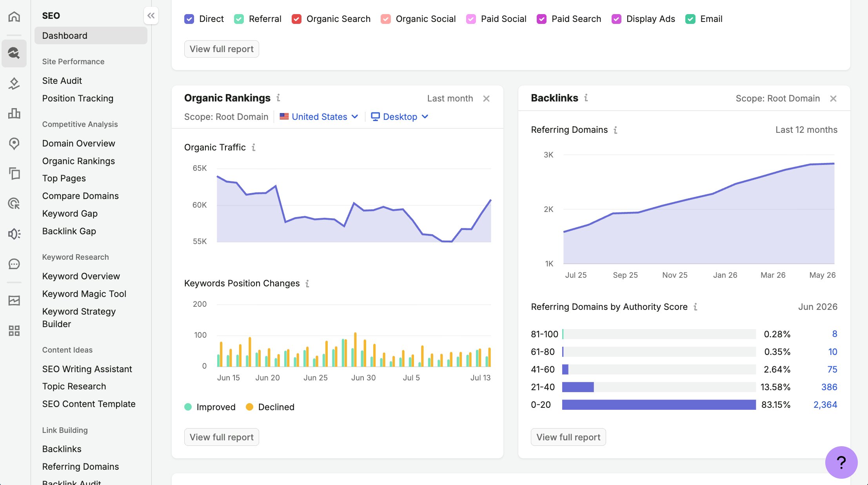
Task: Toggle the Organic Social checkbox
Action: (386, 19)
